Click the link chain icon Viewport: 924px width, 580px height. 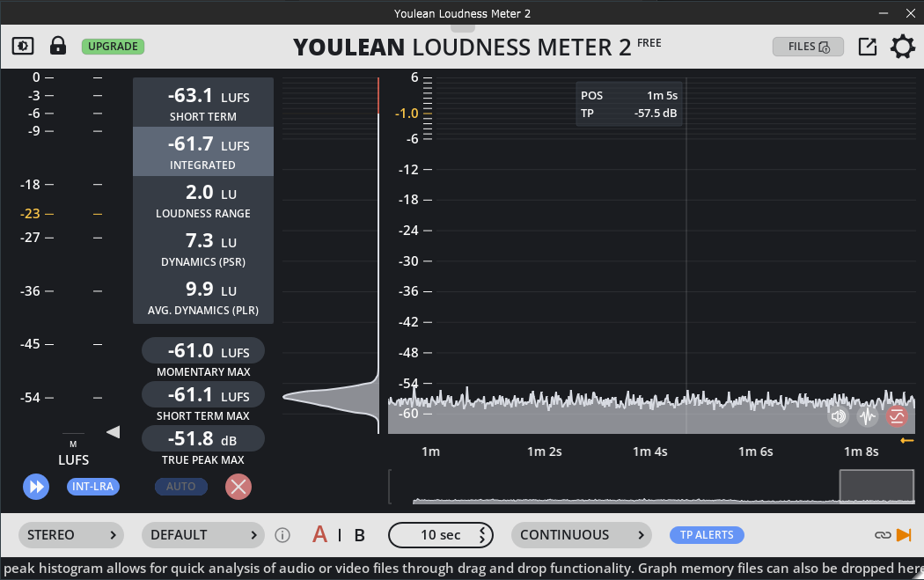[883, 535]
